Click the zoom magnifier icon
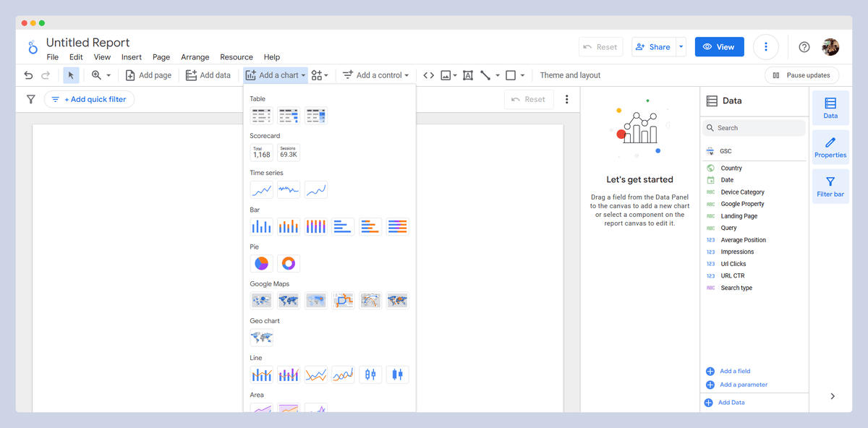The image size is (868, 428). tap(96, 75)
